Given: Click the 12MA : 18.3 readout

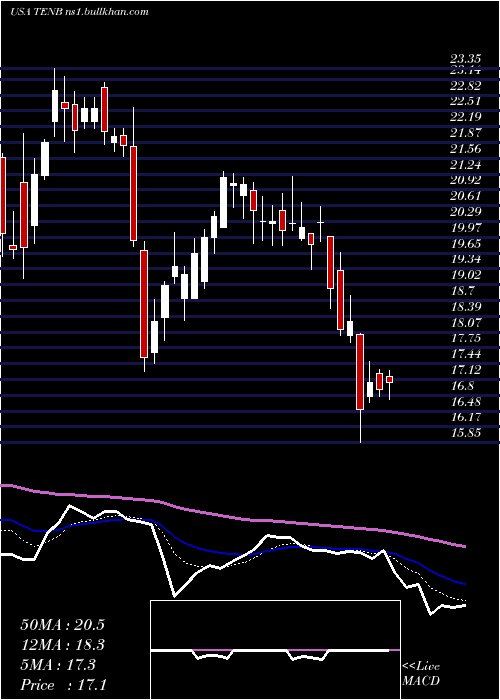Looking at the screenshot, I should (62, 645).
